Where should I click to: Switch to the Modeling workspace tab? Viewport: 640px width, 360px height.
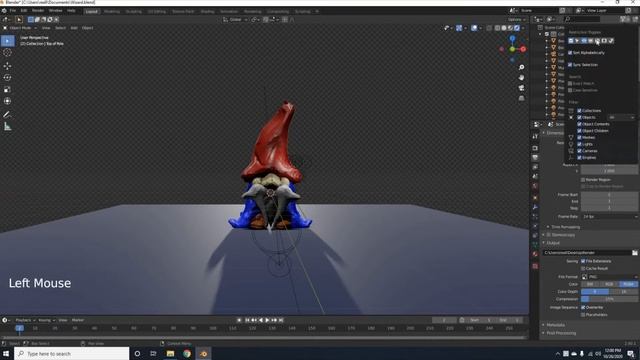(x=111, y=11)
